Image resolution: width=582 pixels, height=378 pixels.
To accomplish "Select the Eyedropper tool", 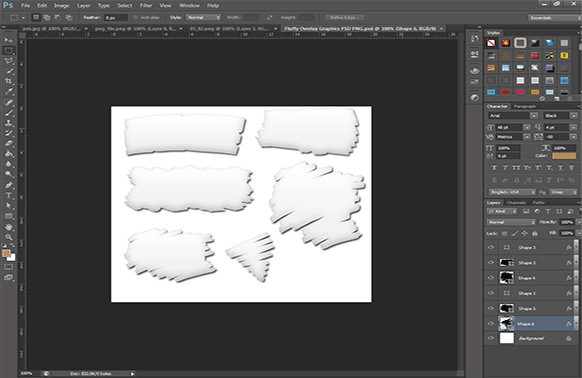I will coord(9,91).
